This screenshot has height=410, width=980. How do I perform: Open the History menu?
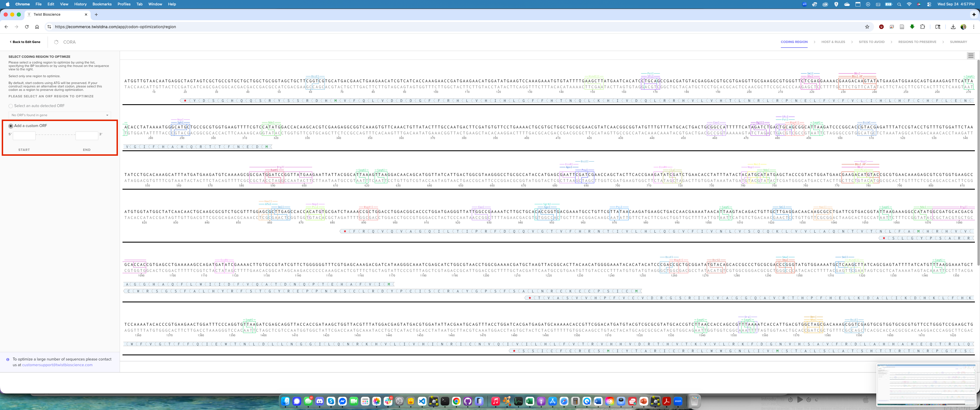(x=80, y=4)
